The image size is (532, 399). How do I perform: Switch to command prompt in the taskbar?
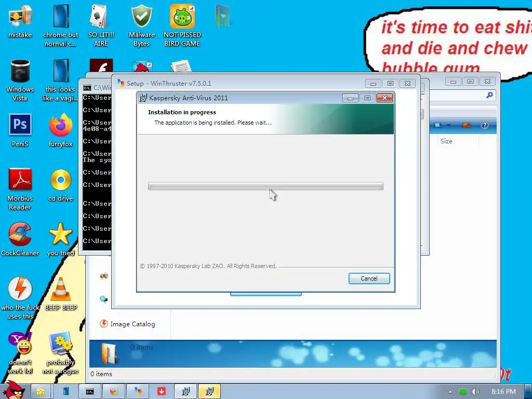coord(90,392)
